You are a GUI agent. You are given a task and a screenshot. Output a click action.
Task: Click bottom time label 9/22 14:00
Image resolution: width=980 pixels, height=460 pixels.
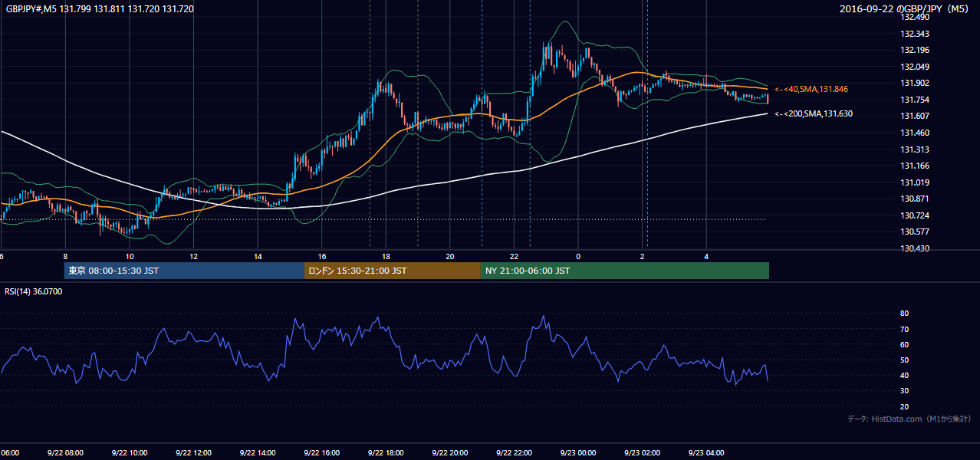click(258, 453)
